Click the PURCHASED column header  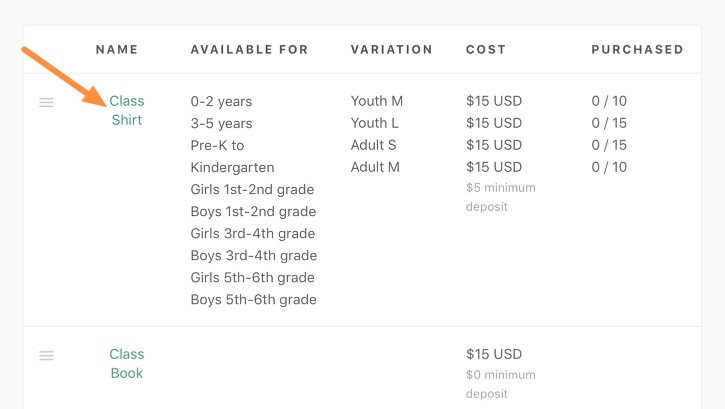point(637,49)
